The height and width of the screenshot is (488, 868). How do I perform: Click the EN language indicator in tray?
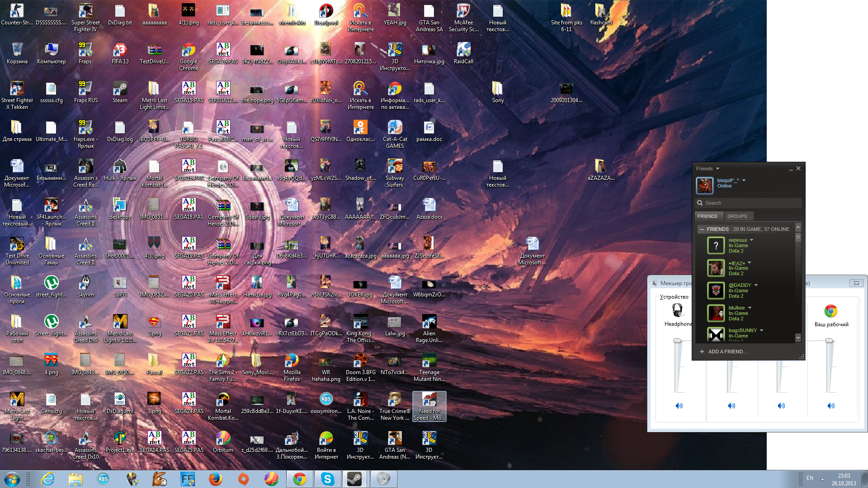pos(810,478)
